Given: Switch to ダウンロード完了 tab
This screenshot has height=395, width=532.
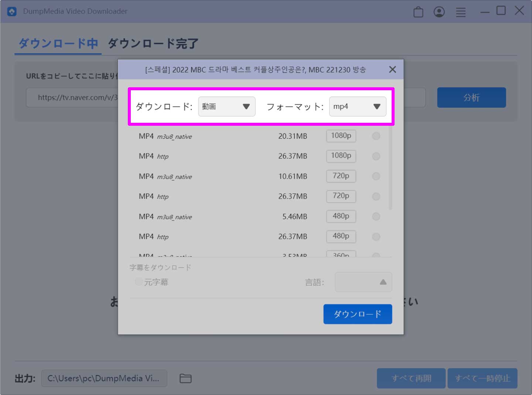Looking at the screenshot, I should tap(153, 44).
